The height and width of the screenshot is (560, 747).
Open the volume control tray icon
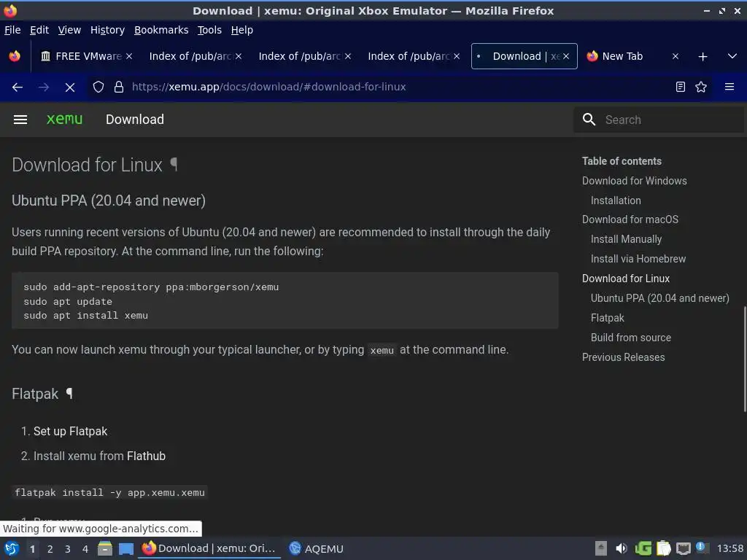[x=622, y=548]
